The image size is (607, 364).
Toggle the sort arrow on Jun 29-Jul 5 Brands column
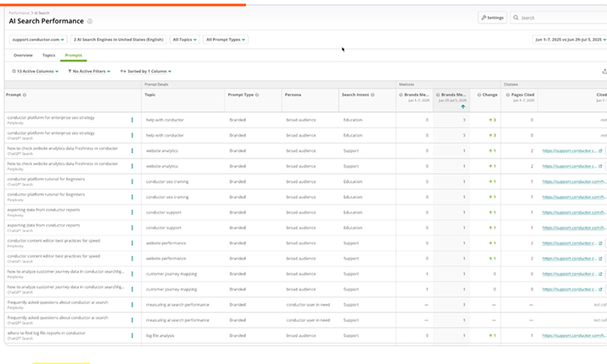(463, 107)
